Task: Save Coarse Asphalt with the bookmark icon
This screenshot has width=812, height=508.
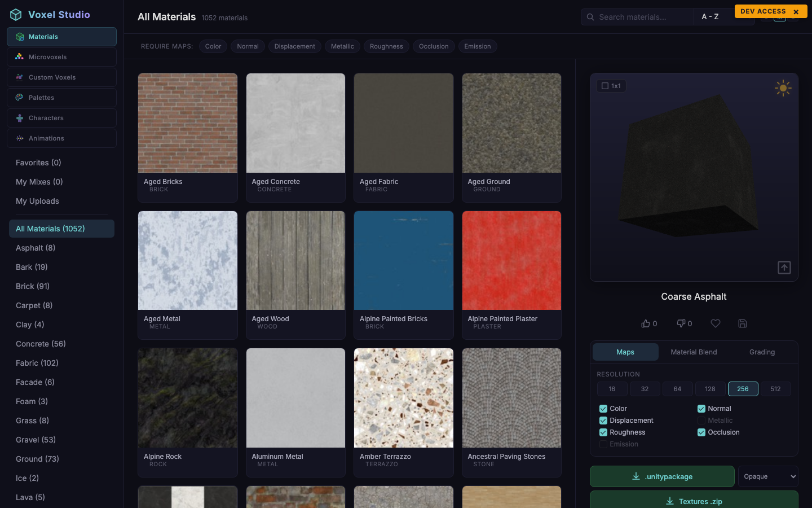Action: pyautogui.click(x=743, y=323)
